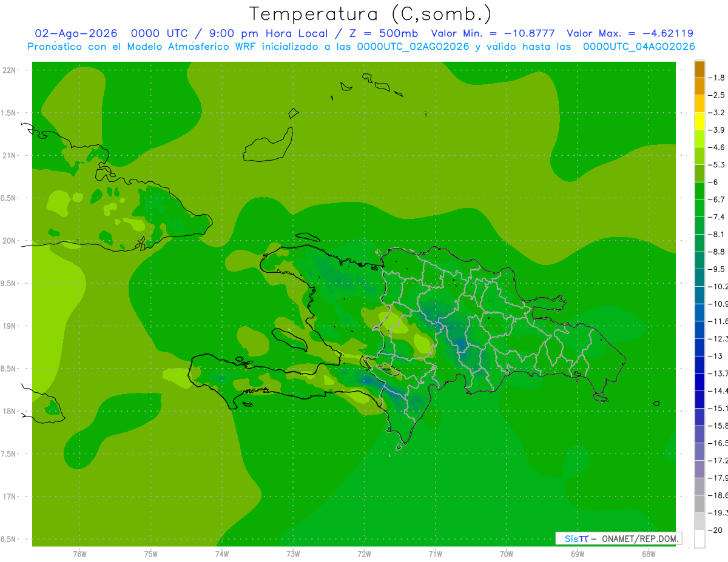Click the lime swatch between -3.9 and -4.6
Viewport: 728px width, 562px height.
tap(699, 139)
